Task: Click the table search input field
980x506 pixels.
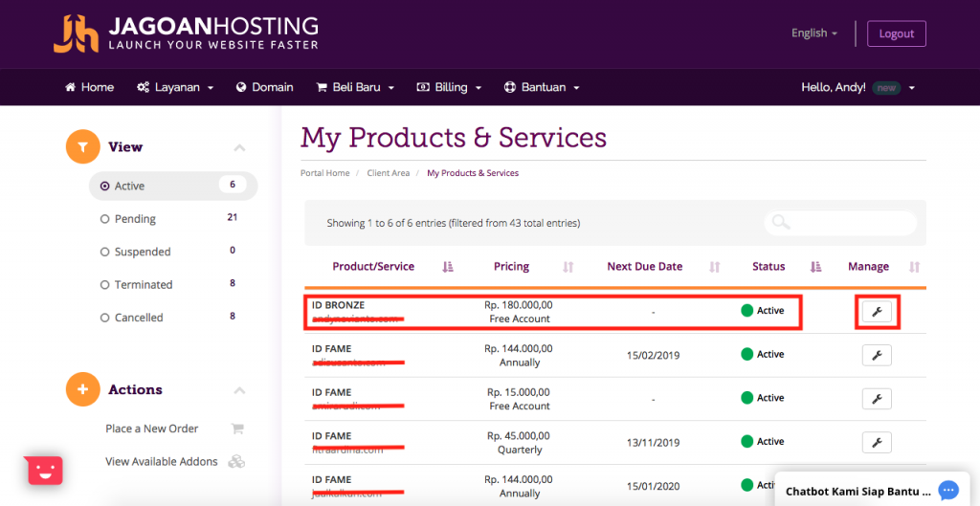Action: click(840, 222)
